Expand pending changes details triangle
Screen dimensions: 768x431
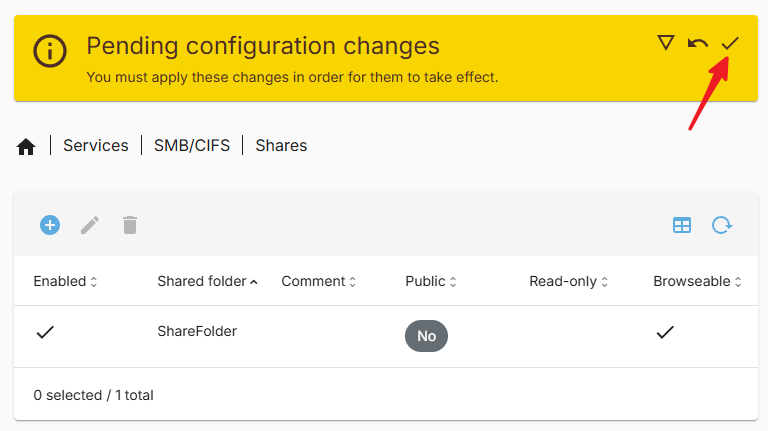pyautogui.click(x=666, y=43)
